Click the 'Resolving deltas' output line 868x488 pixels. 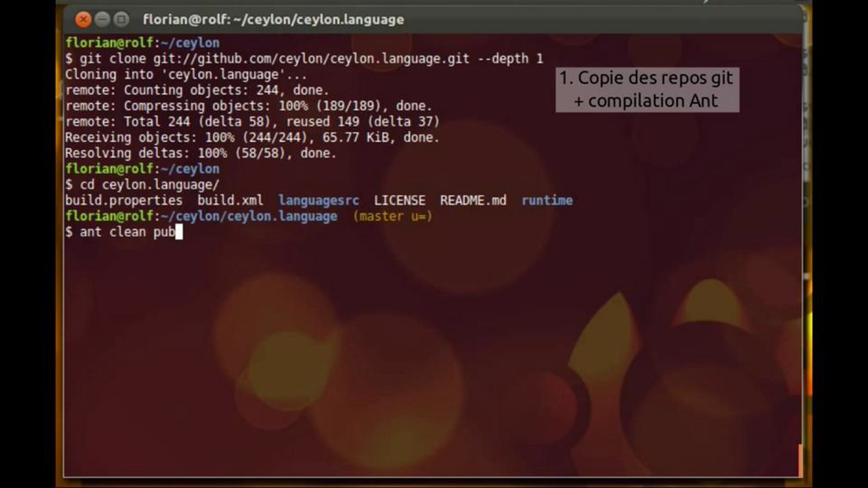(x=201, y=154)
